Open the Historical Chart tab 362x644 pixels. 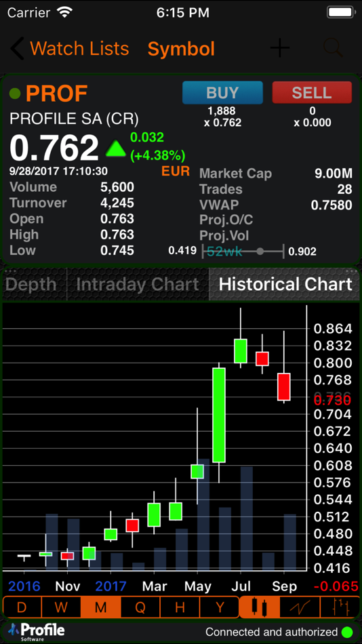click(285, 284)
